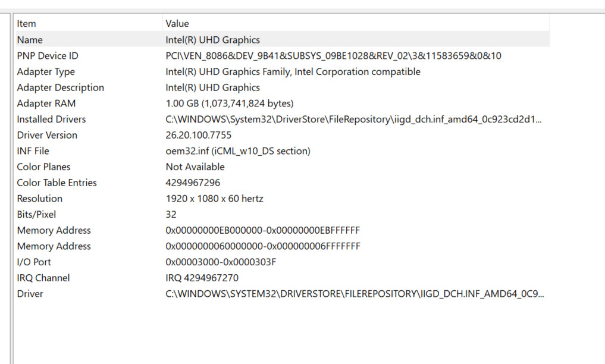The width and height of the screenshot is (605, 364).
Task: Select the Name row label
Action: [x=30, y=40]
